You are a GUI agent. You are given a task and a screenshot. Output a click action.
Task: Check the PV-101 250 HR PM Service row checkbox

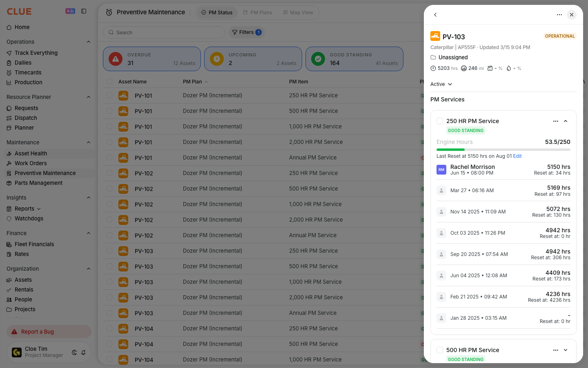109,95
